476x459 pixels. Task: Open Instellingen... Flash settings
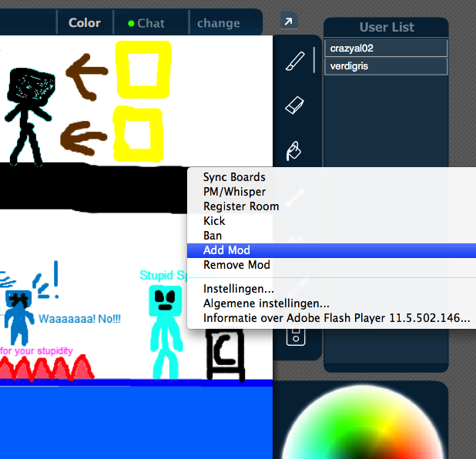[x=239, y=289]
